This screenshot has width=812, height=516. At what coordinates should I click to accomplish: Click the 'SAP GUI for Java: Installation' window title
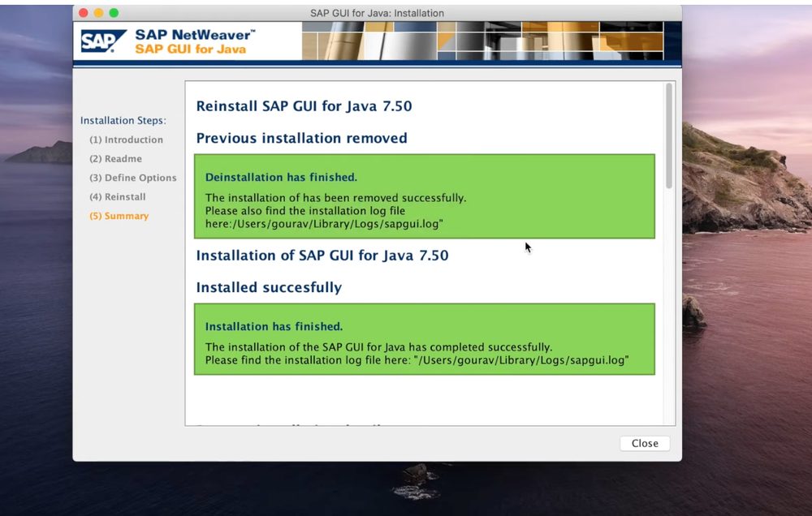tap(377, 13)
